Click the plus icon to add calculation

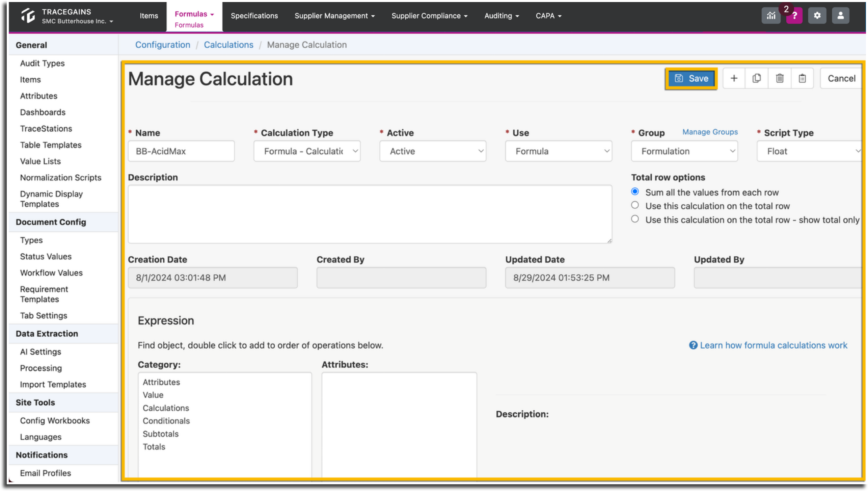coord(734,78)
